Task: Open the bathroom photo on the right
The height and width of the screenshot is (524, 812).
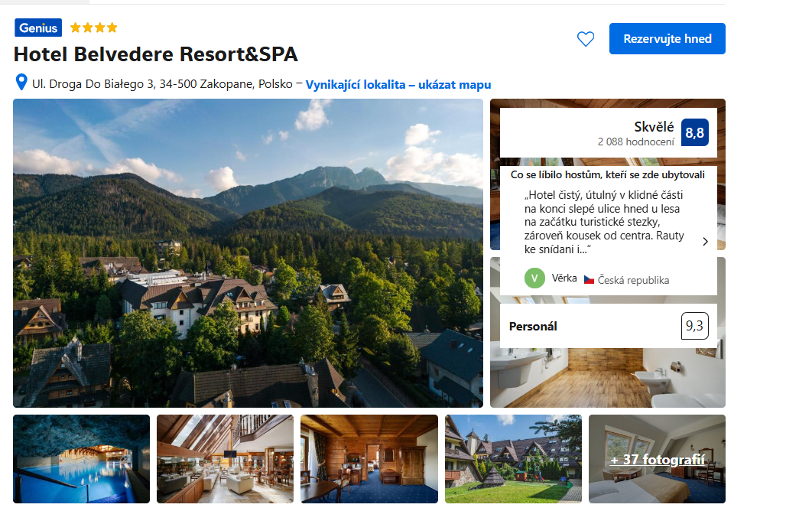Action: 608,379
